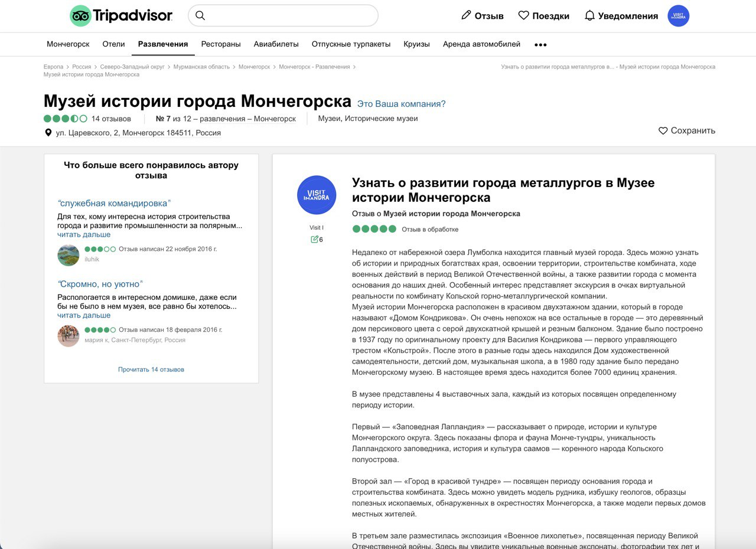Click 'читать дальше' under Скромно, но уютно
Screen dimensions: 756x549
(x=84, y=315)
